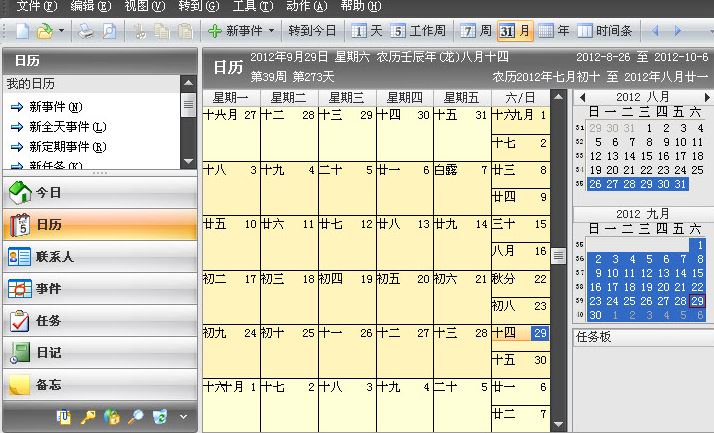Click the cut scissors toolbar icon
Image resolution: width=714 pixels, height=433 pixels.
pyautogui.click(x=140, y=31)
